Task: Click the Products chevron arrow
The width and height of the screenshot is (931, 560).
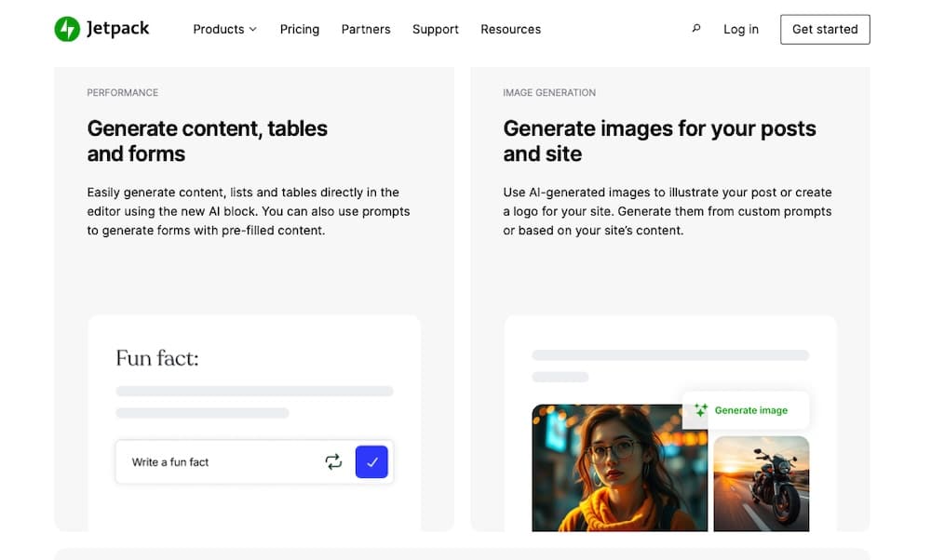Action: coord(252,30)
